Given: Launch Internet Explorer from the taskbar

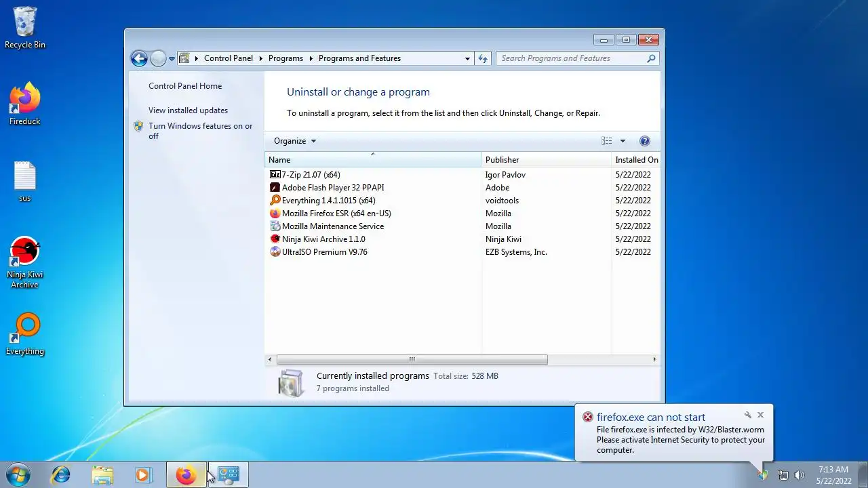Looking at the screenshot, I should (61, 475).
